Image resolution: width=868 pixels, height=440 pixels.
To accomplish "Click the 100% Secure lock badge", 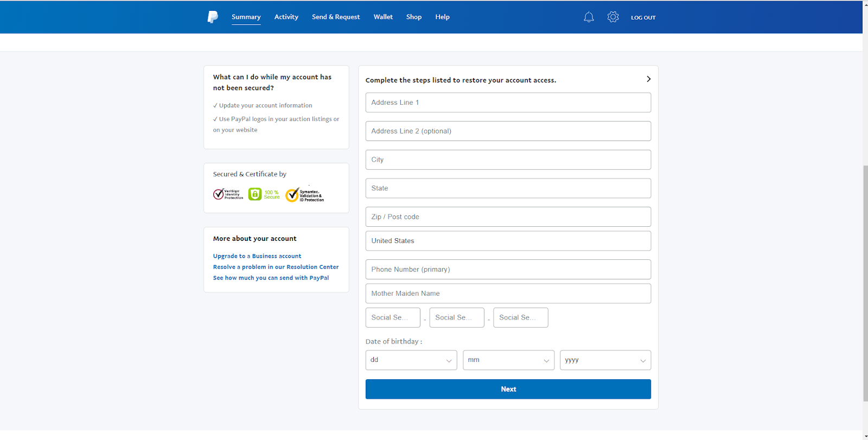I will pyautogui.click(x=264, y=194).
